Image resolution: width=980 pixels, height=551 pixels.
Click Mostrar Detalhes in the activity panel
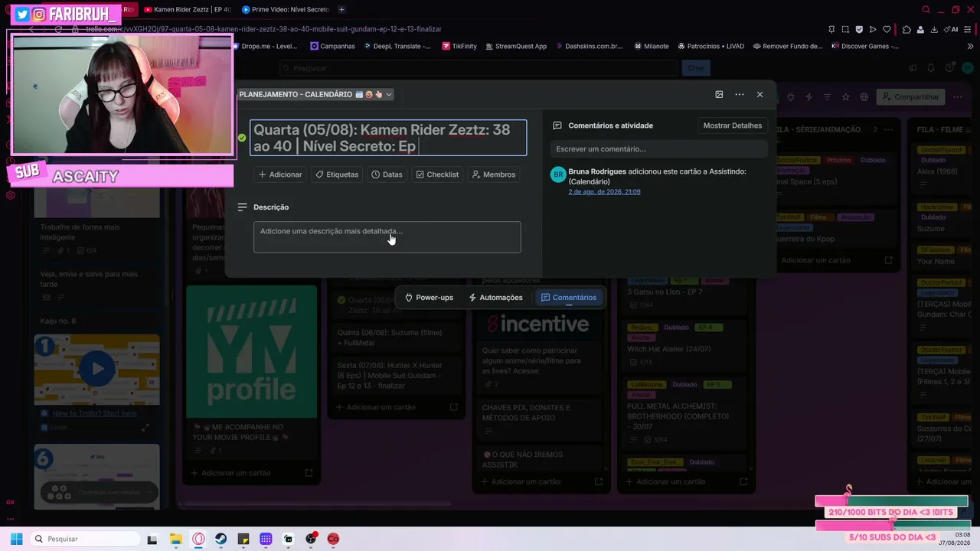point(733,126)
